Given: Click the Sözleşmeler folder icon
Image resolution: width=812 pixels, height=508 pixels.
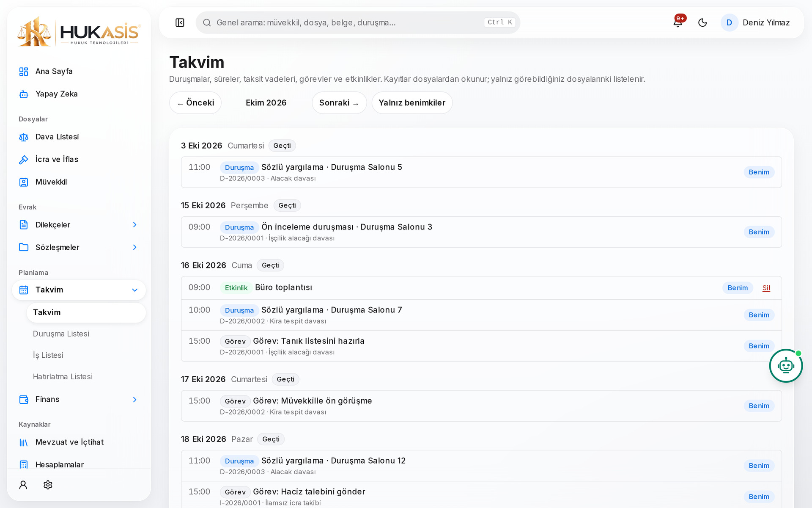Looking at the screenshot, I should [x=24, y=247].
